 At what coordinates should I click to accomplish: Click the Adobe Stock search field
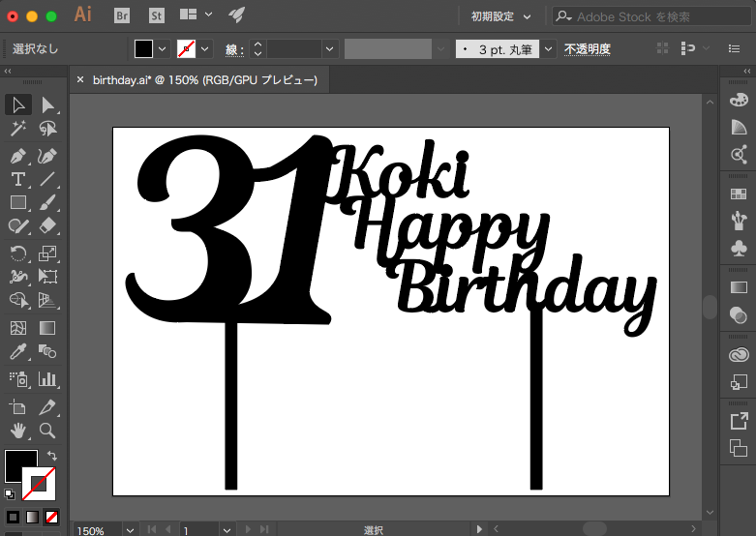point(651,16)
